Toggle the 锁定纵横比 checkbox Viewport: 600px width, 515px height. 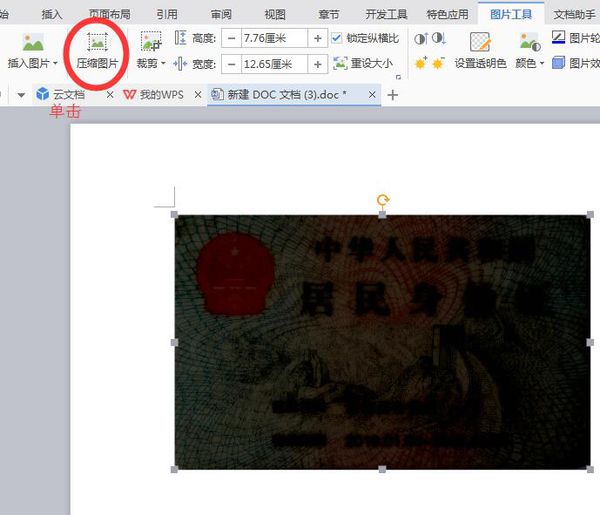337,38
